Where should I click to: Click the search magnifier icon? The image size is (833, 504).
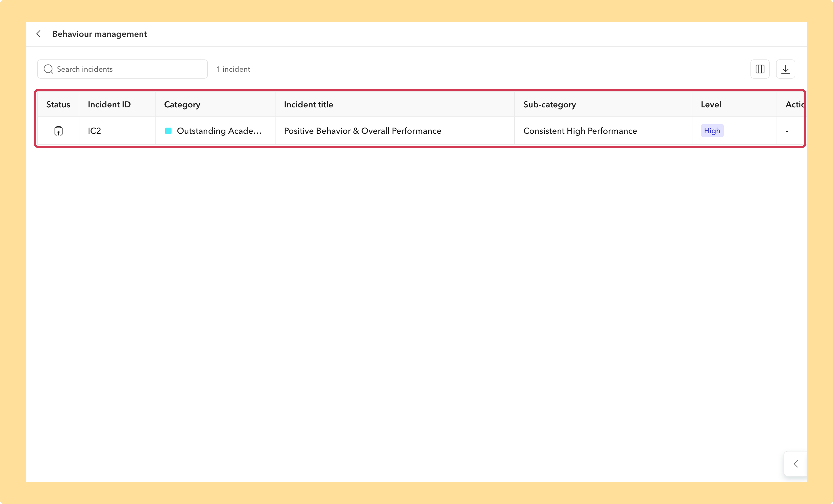click(x=48, y=69)
